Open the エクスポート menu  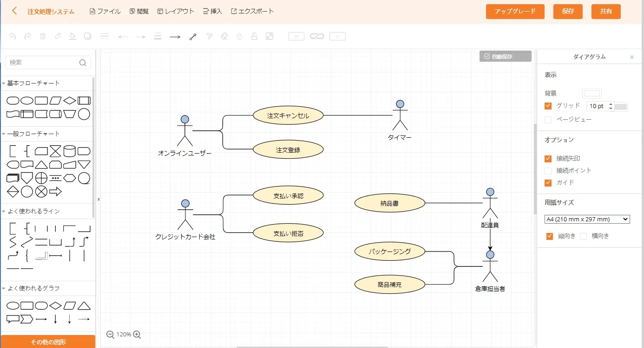252,11
